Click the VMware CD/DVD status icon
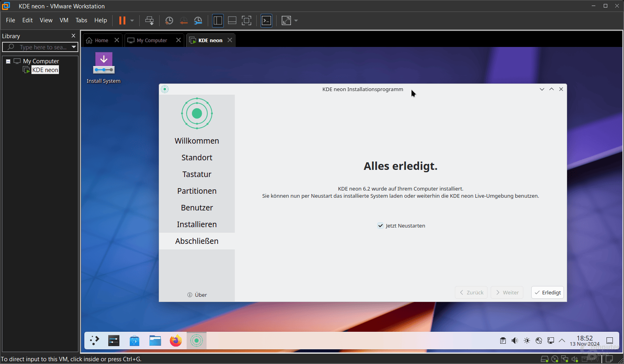Viewport: 624px width, 364px height. point(555,359)
